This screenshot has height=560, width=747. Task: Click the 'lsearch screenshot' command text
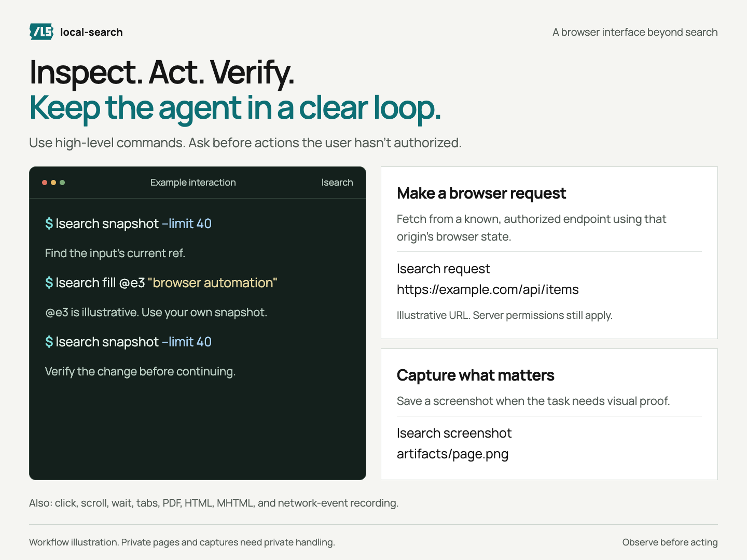[x=454, y=433]
